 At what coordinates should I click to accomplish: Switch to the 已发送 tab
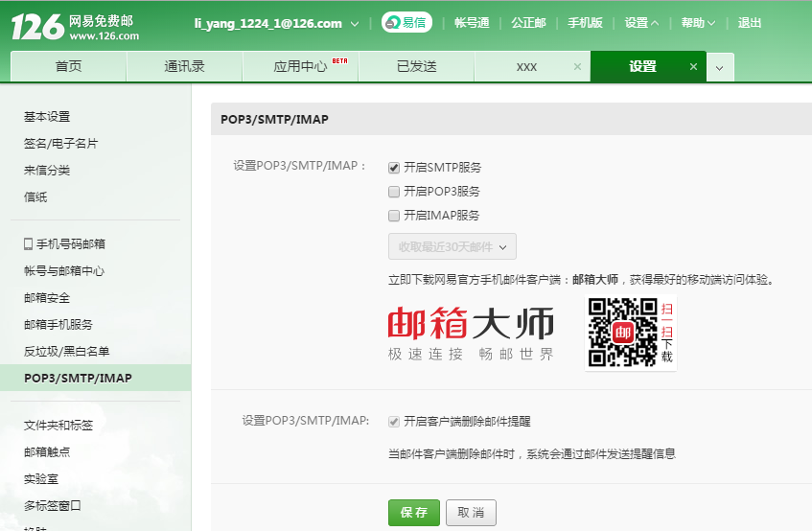[416, 67]
